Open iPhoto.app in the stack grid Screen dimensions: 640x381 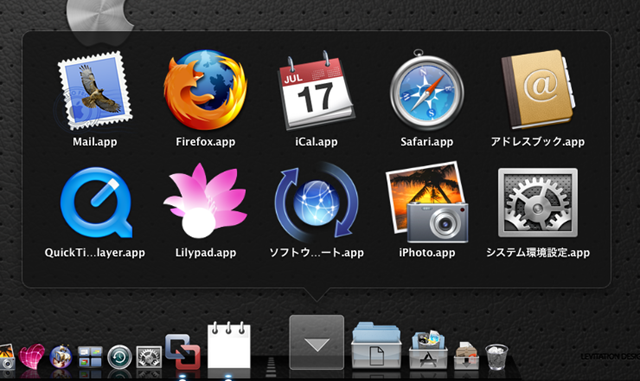coord(427,202)
